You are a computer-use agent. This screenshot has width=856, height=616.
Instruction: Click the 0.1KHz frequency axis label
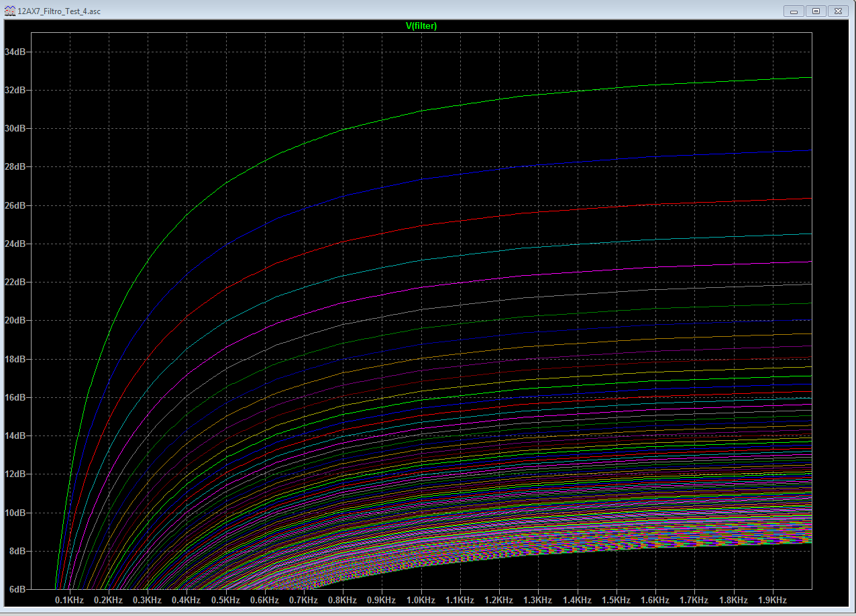(x=69, y=600)
